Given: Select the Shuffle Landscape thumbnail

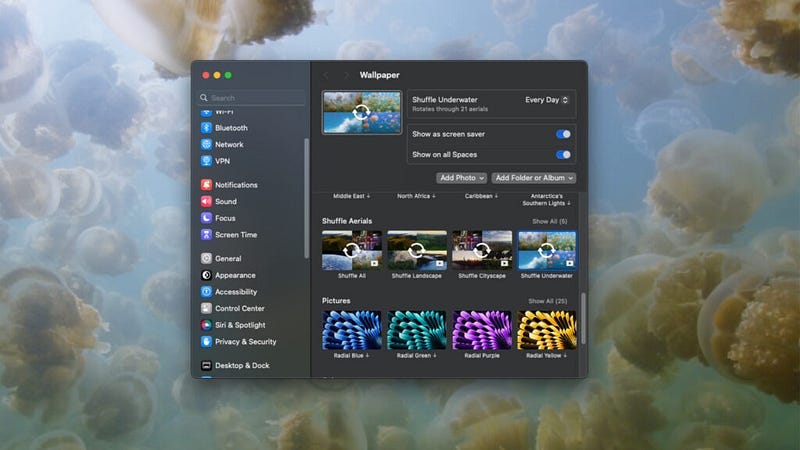Looking at the screenshot, I should 417,250.
